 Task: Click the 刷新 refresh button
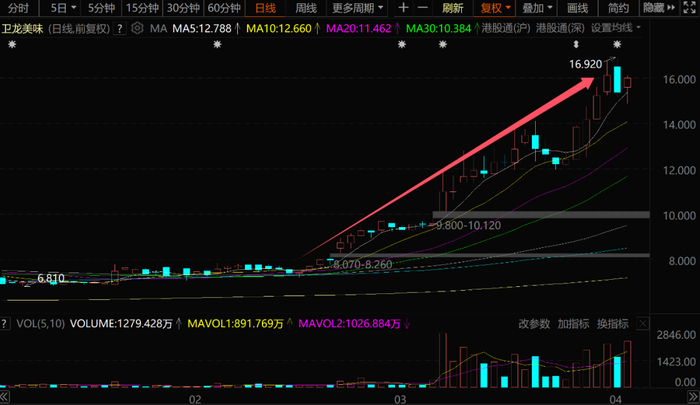(x=453, y=8)
